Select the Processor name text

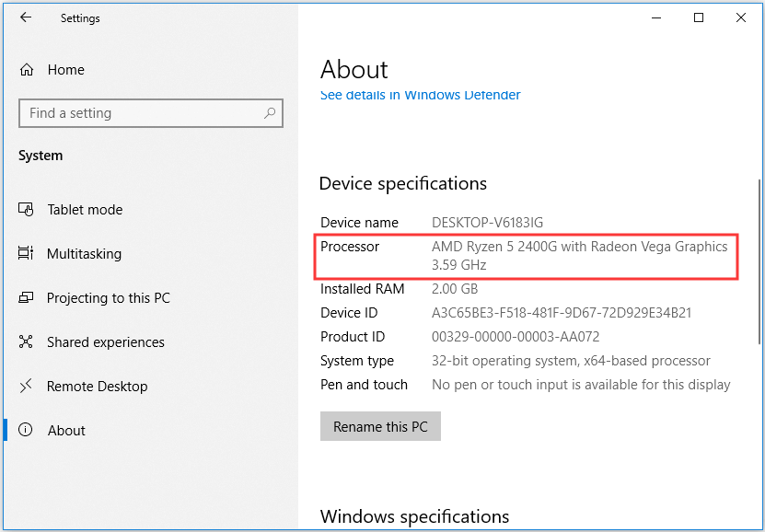pos(579,247)
